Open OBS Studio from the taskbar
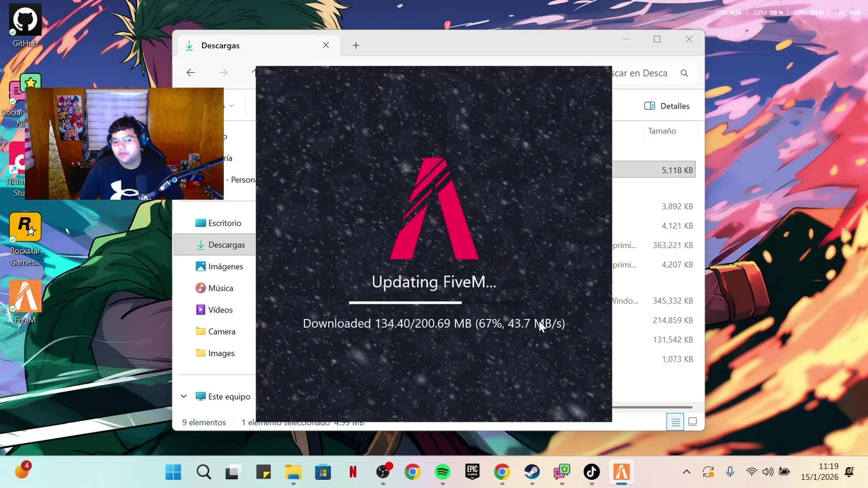 click(383, 472)
